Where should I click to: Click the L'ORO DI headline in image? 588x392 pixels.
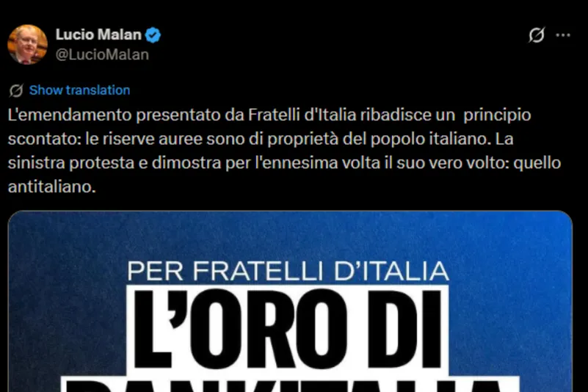click(x=288, y=329)
